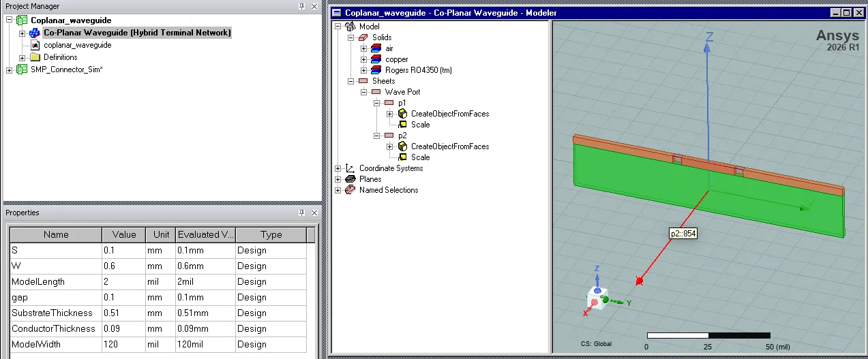
Task: Click the Definitions folder icon
Action: 34,57
